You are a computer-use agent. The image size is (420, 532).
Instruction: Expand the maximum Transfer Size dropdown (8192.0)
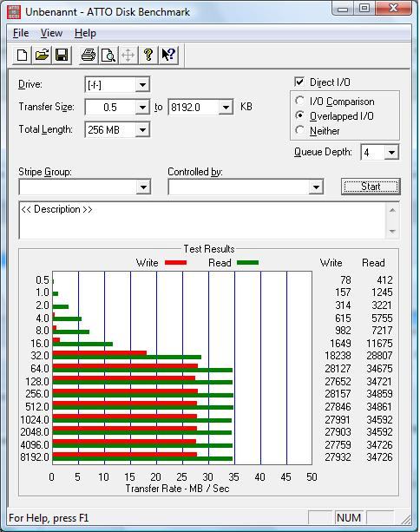pyautogui.click(x=226, y=108)
